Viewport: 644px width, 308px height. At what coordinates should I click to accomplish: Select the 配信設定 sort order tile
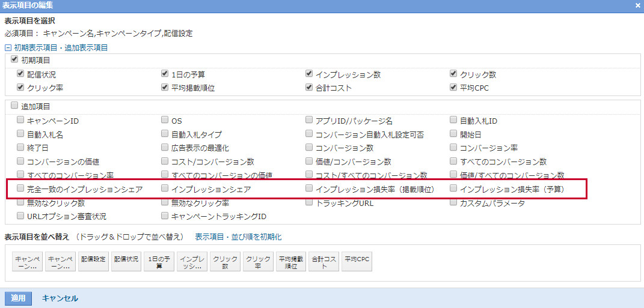(x=93, y=259)
